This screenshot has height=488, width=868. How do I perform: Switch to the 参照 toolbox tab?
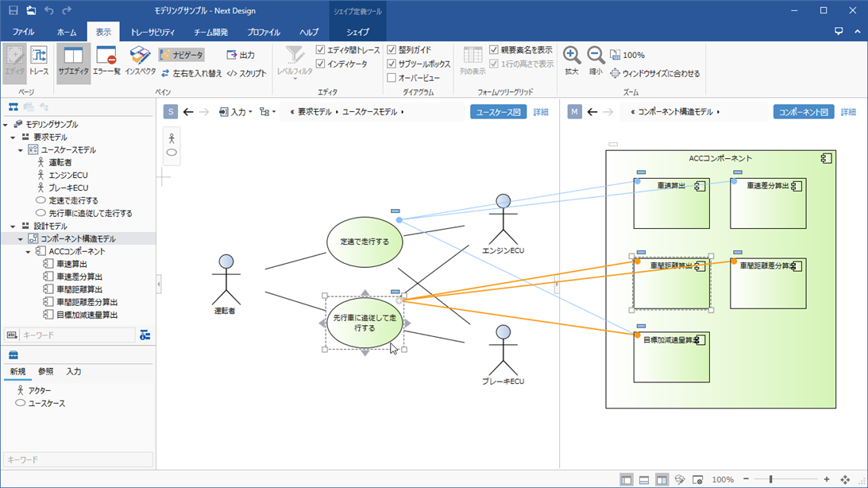point(46,372)
